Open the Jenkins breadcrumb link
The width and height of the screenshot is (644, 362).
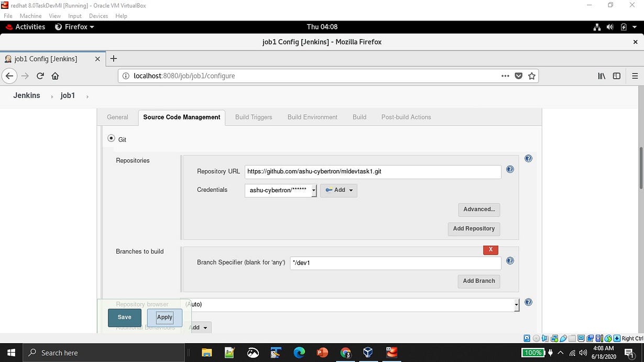[x=26, y=96]
